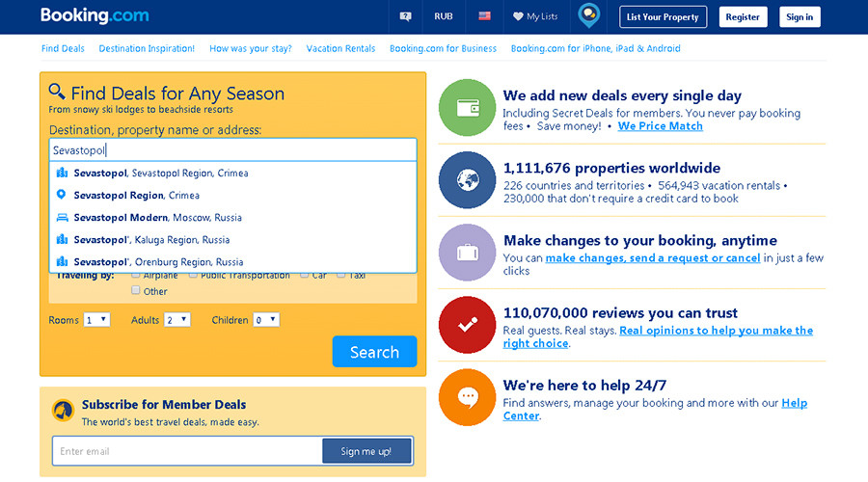Click the Sign in button
868x482 pixels.
[x=800, y=16]
